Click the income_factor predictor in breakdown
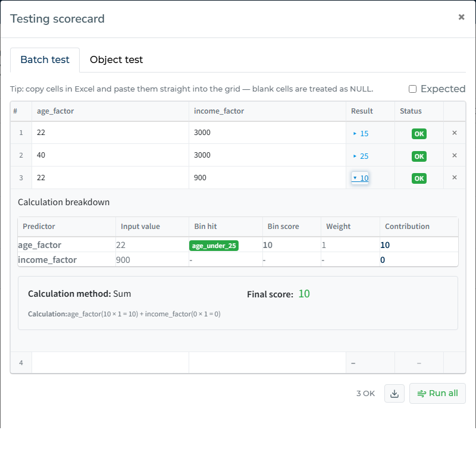Screen dimensions: 476x474 [47, 260]
